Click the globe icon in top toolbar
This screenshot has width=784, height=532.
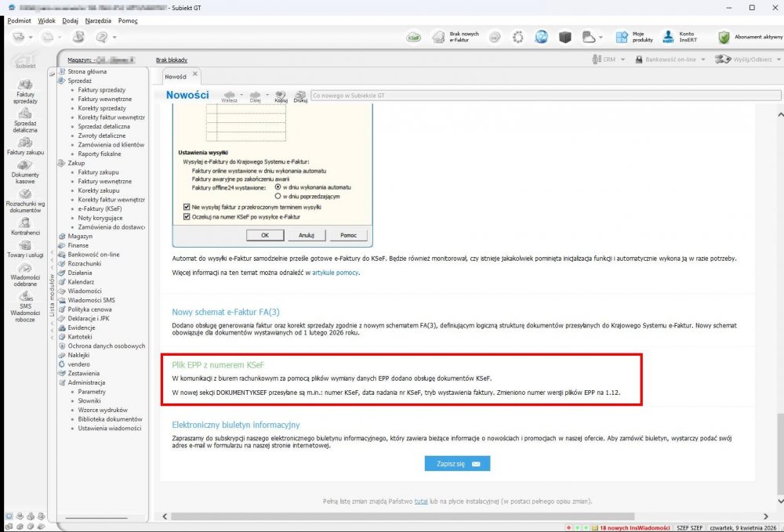click(x=541, y=37)
